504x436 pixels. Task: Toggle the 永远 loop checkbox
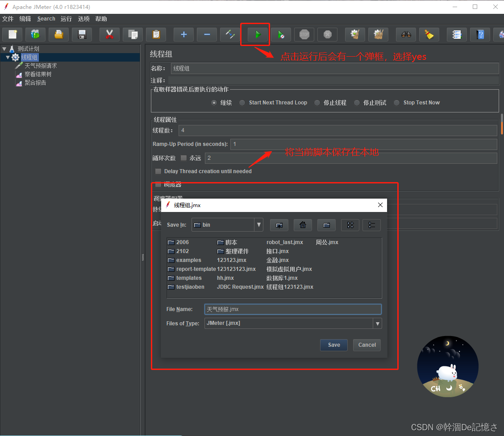183,158
